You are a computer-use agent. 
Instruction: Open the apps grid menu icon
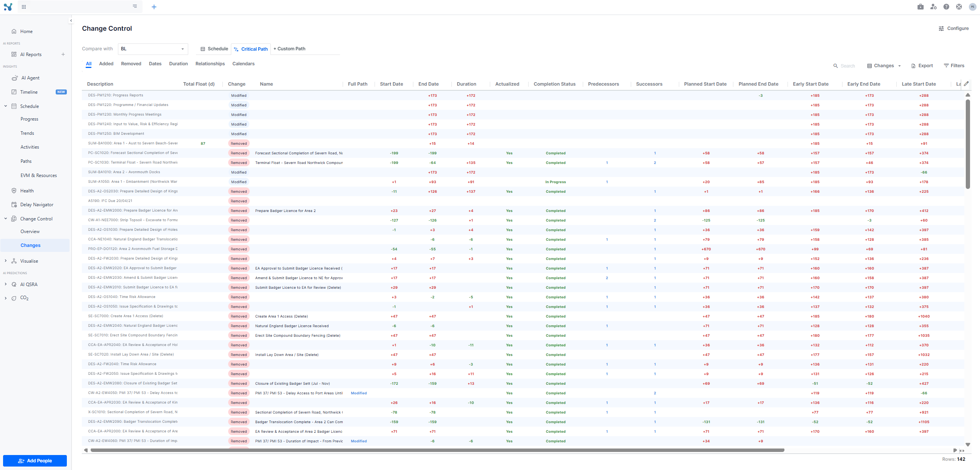(x=24, y=7)
